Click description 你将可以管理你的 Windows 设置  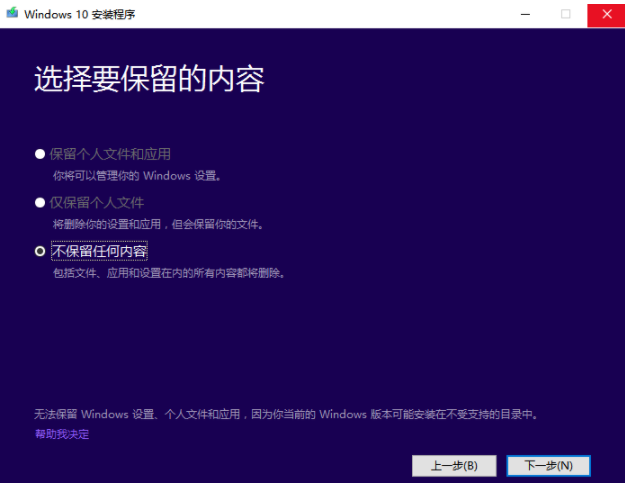coord(137,176)
